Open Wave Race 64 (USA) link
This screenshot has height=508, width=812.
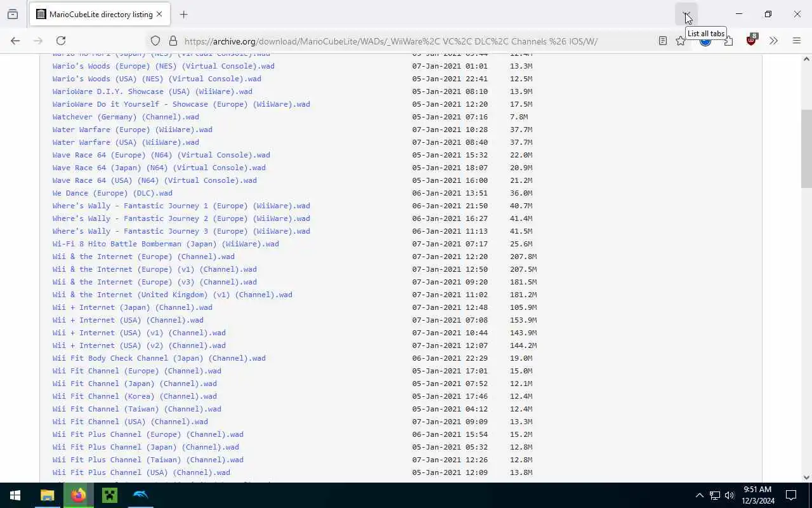(155, 180)
